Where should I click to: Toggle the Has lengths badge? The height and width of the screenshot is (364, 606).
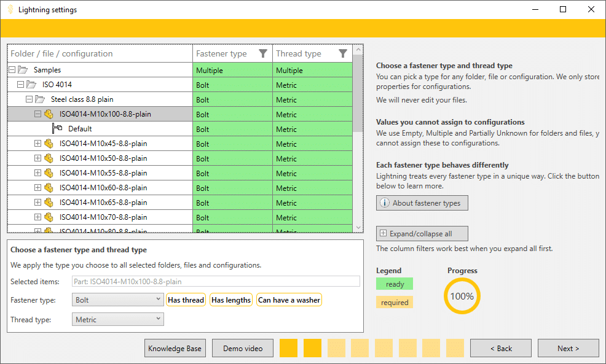pyautogui.click(x=230, y=300)
